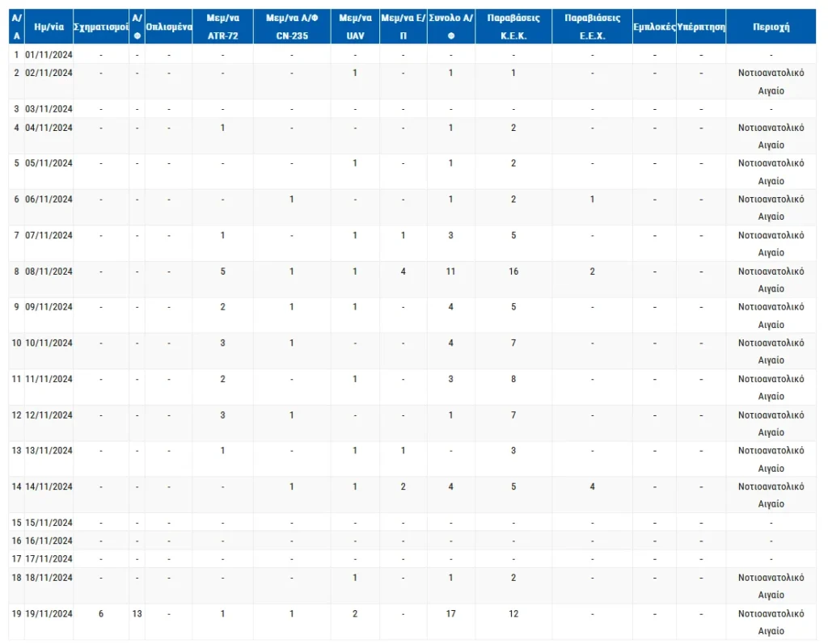Click "Νοτιοανατολικό Αιγαίο" in the 13/11/2024 row

(x=771, y=459)
